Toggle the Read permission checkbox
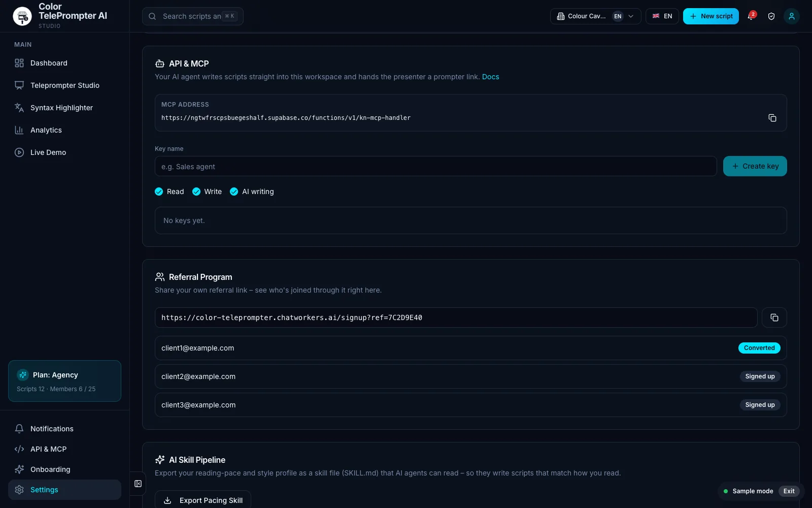Viewport: 812px width, 508px height. click(159, 192)
